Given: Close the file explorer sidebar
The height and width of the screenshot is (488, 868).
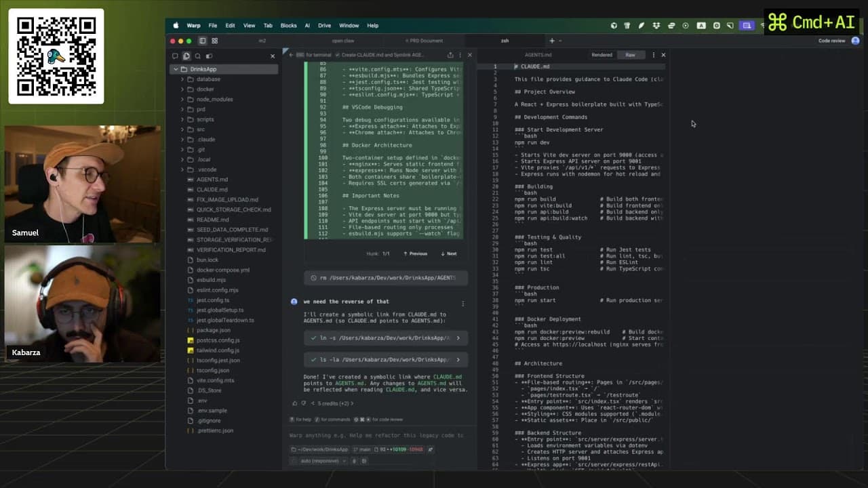Looking at the screenshot, I should tap(273, 56).
